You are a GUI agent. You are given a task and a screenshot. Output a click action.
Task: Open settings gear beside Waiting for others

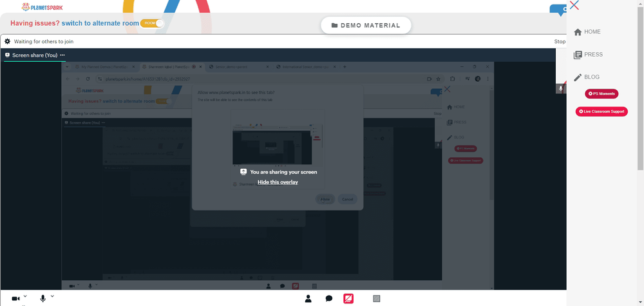7,41
